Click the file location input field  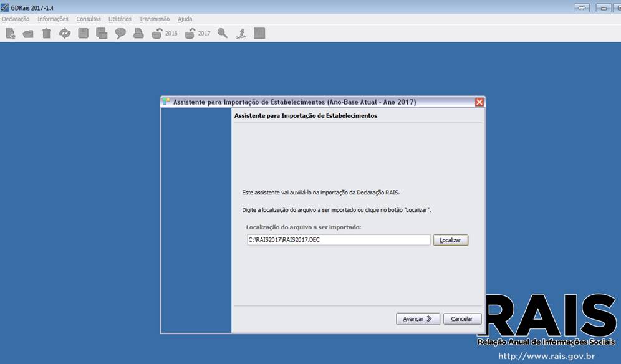339,239
